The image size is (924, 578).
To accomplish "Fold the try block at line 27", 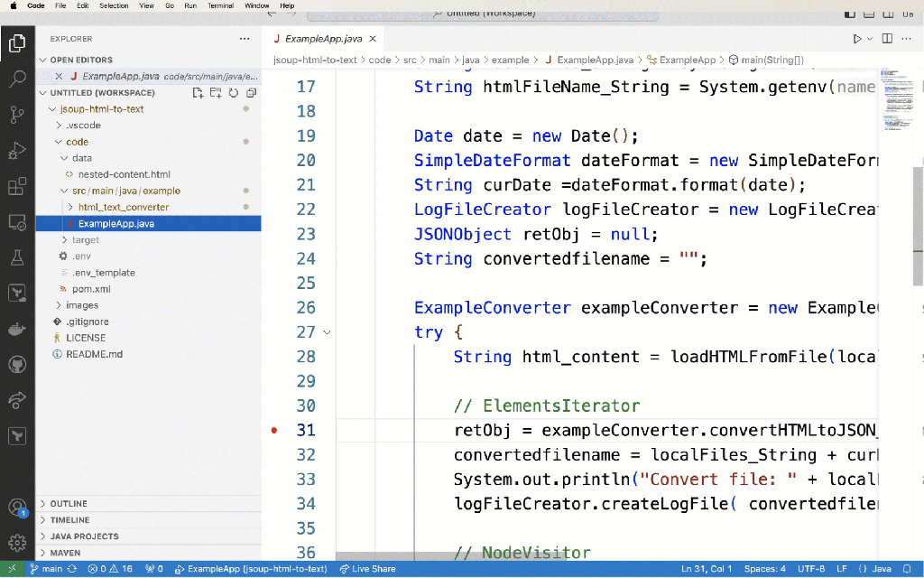I will [x=327, y=332].
